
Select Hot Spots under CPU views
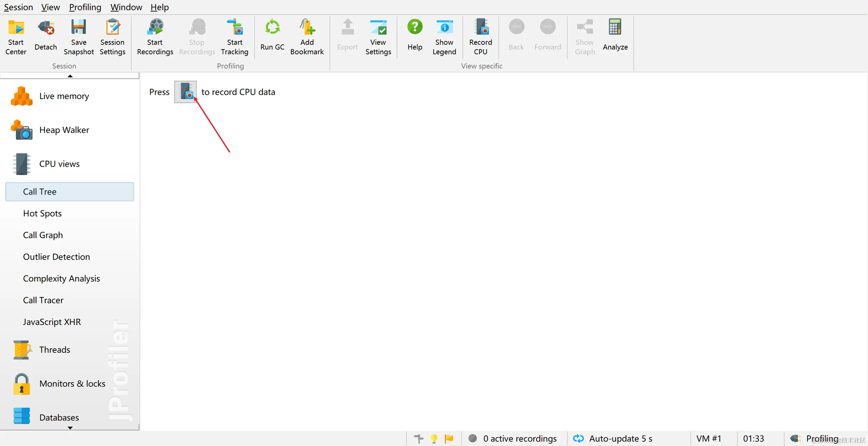(42, 213)
